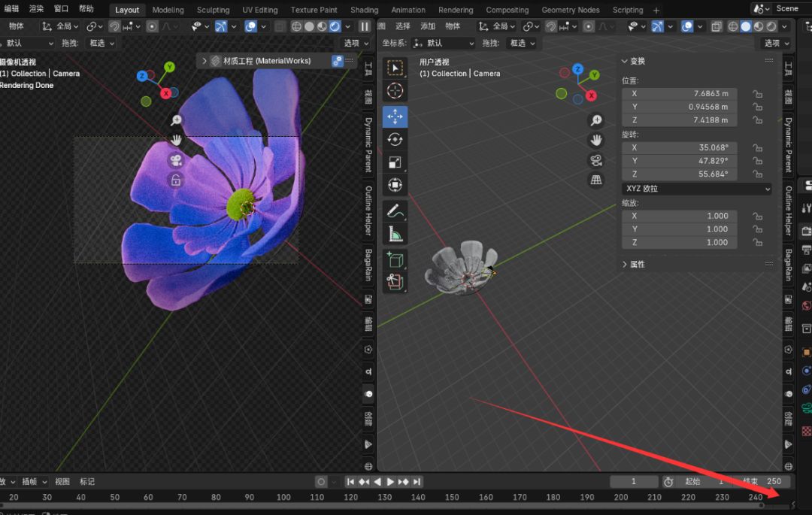Click the Scale X value slider field
The width and height of the screenshot is (812, 515).
point(679,216)
